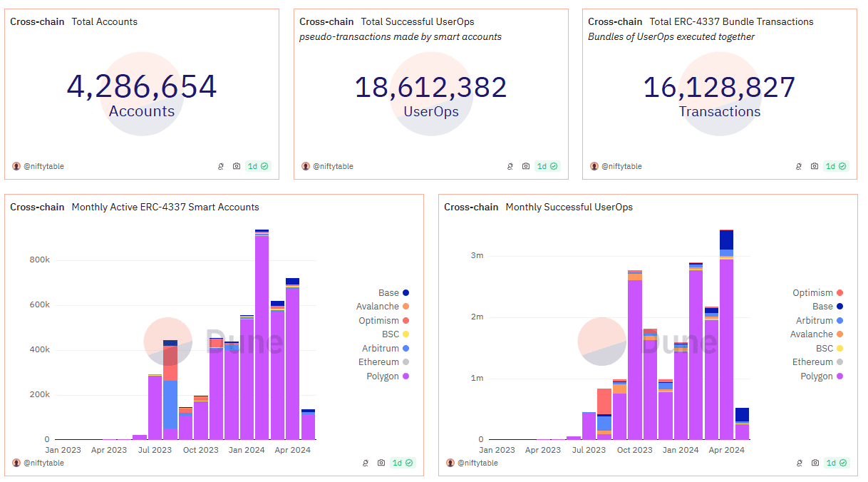Open @niftytable profile link on Total Accounts card

[44, 166]
